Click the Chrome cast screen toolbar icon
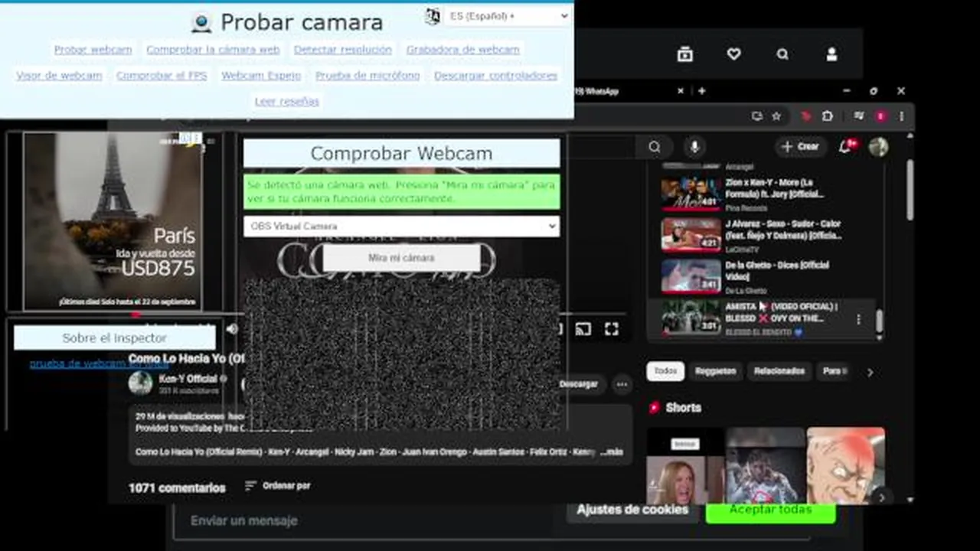The height and width of the screenshot is (551, 980). 756,116
